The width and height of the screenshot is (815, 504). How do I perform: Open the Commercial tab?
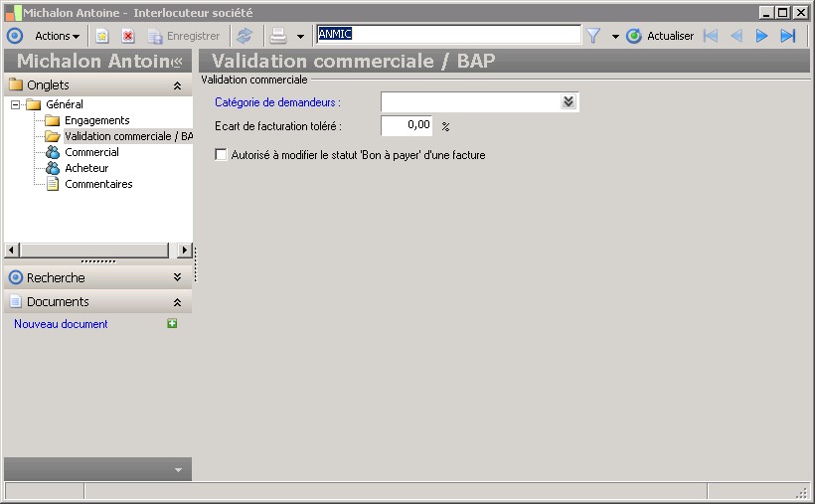[91, 152]
